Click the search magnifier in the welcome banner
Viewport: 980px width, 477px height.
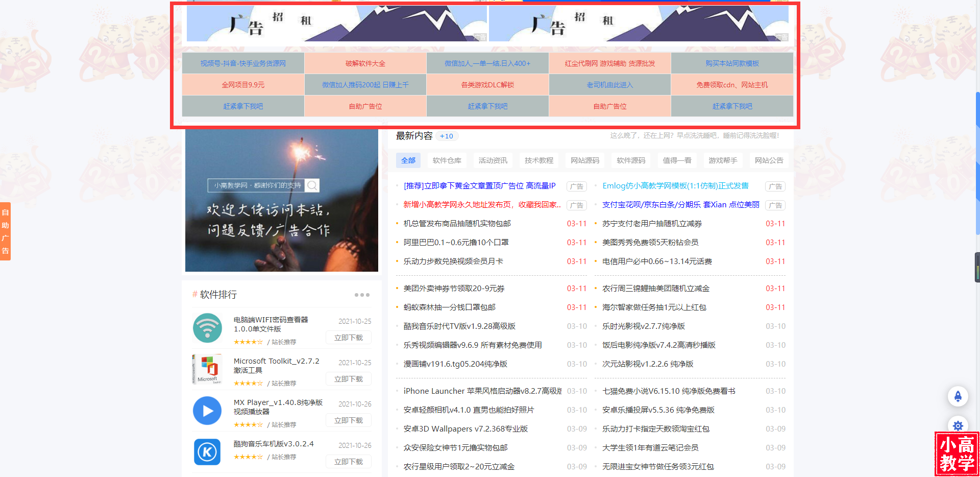tap(312, 185)
